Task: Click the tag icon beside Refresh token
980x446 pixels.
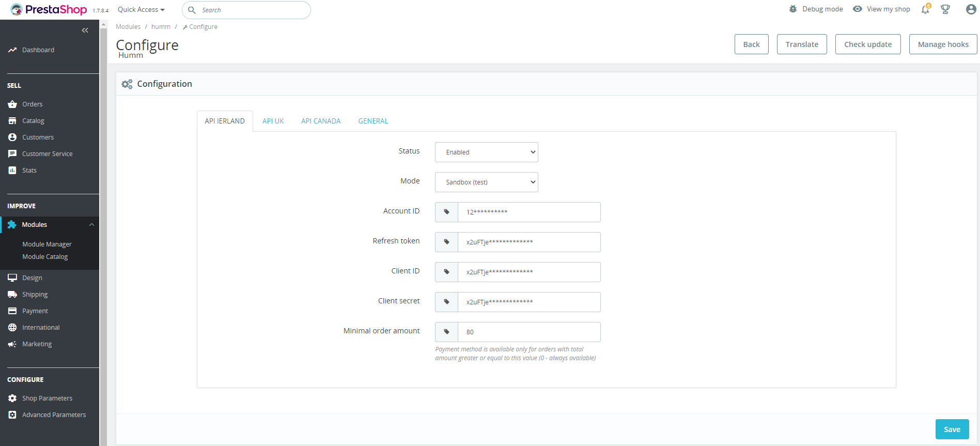Action: (x=447, y=242)
